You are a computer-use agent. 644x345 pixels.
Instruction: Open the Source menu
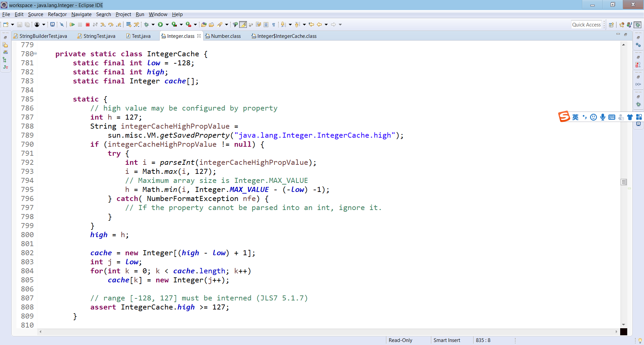36,14
